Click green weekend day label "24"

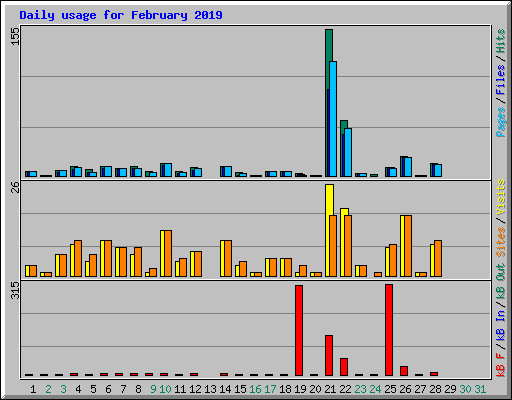coord(375,389)
